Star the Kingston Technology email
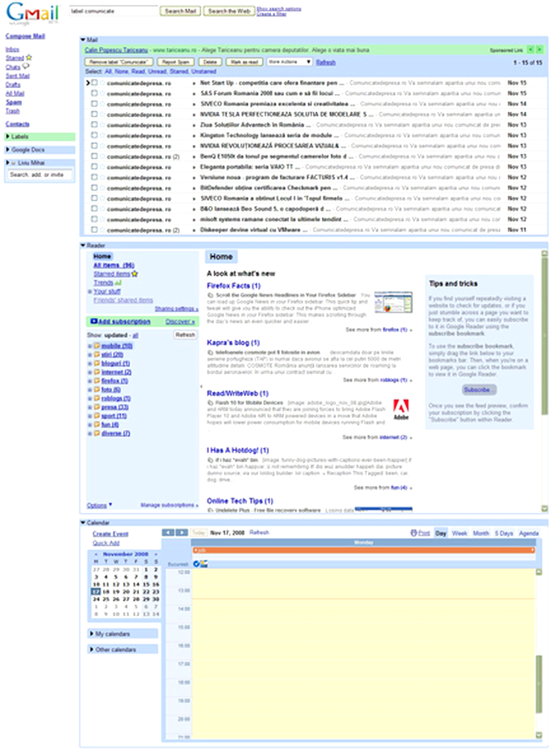Screen dimensions: 560x751 tap(102, 136)
